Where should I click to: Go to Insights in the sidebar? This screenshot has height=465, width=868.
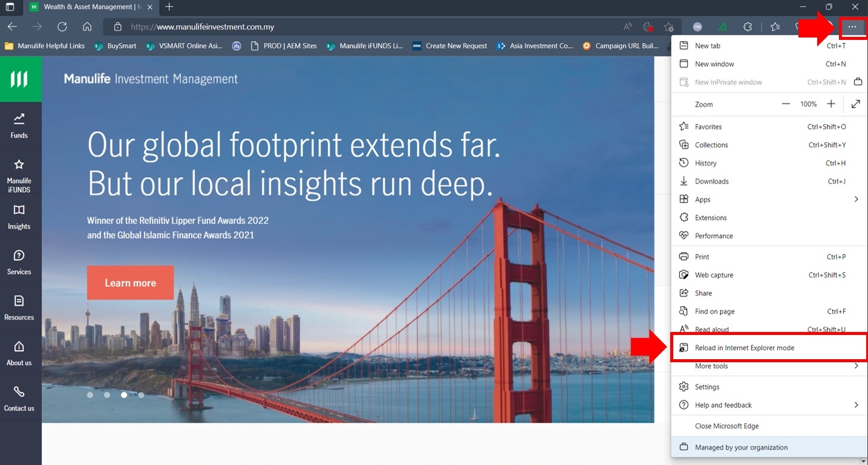(x=19, y=217)
